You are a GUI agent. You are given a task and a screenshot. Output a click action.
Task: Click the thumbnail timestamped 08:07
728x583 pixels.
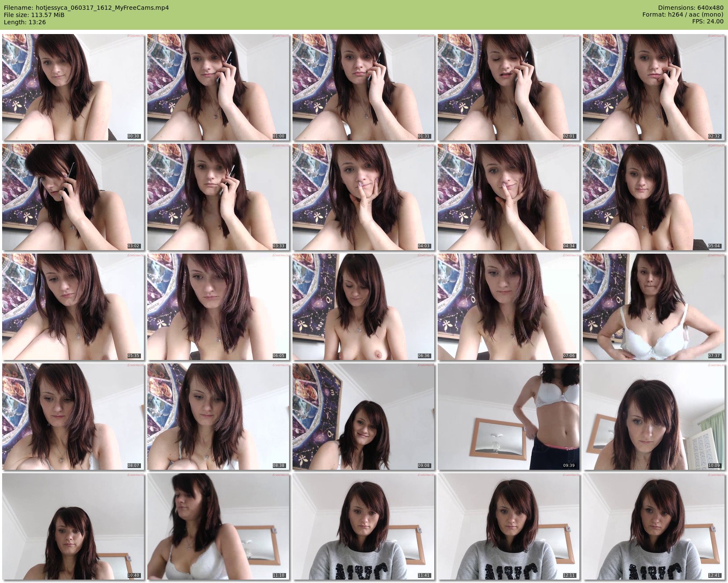(x=73, y=417)
